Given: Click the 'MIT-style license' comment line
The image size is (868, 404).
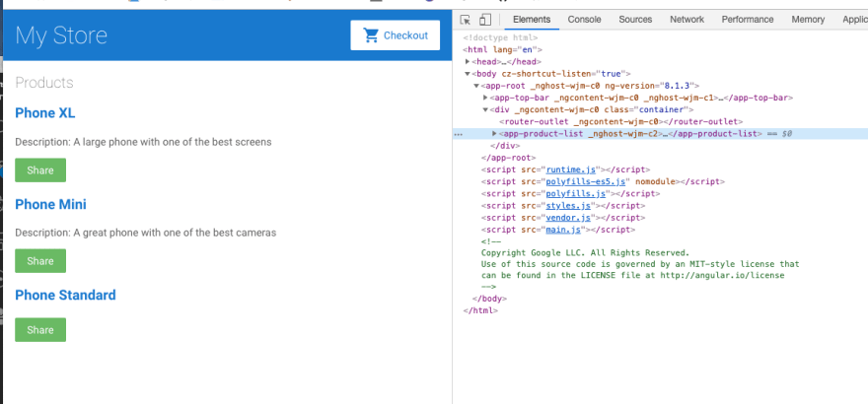Looking at the screenshot, I should 640,264.
